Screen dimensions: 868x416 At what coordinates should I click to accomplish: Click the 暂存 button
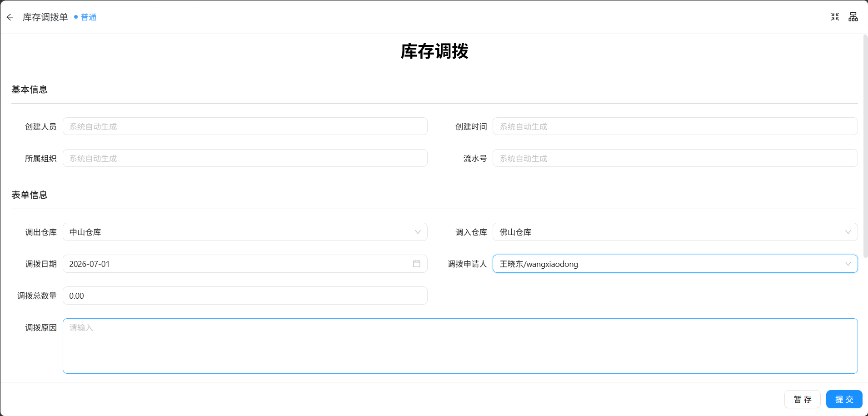pos(803,399)
